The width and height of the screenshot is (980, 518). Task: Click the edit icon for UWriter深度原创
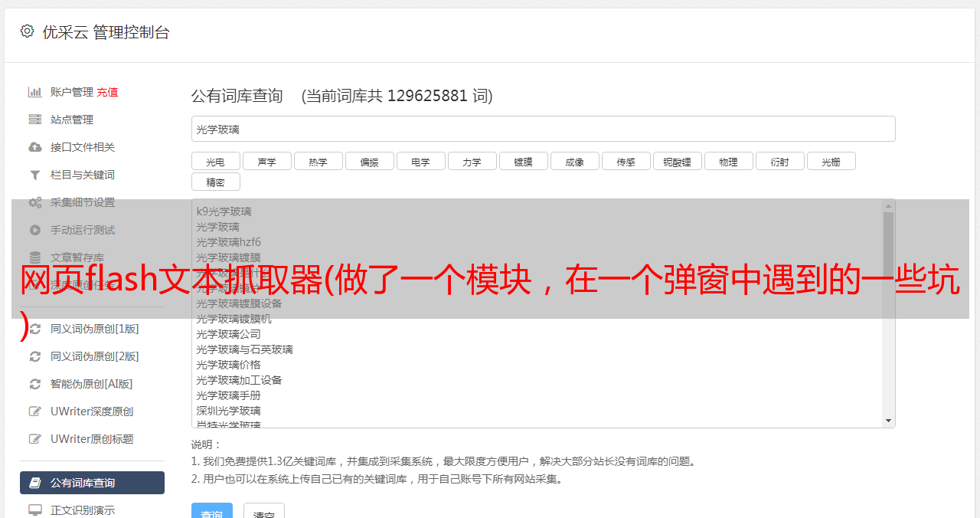pyautogui.click(x=35, y=411)
